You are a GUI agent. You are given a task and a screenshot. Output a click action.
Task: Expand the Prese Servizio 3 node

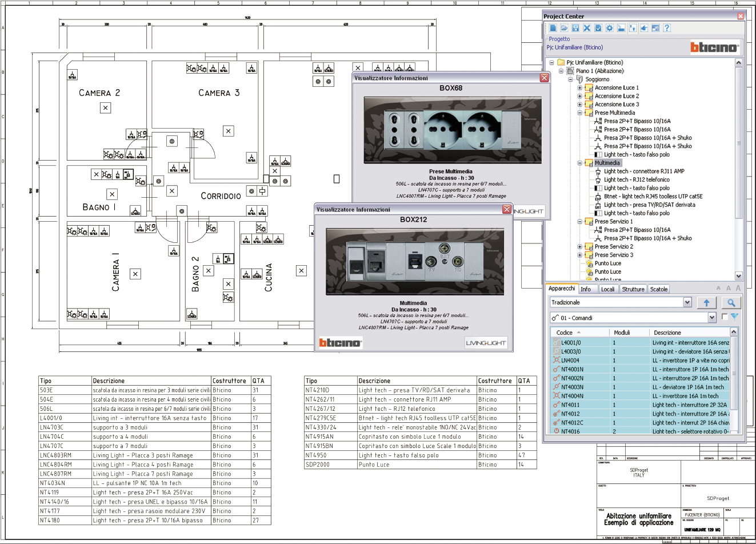579,255
